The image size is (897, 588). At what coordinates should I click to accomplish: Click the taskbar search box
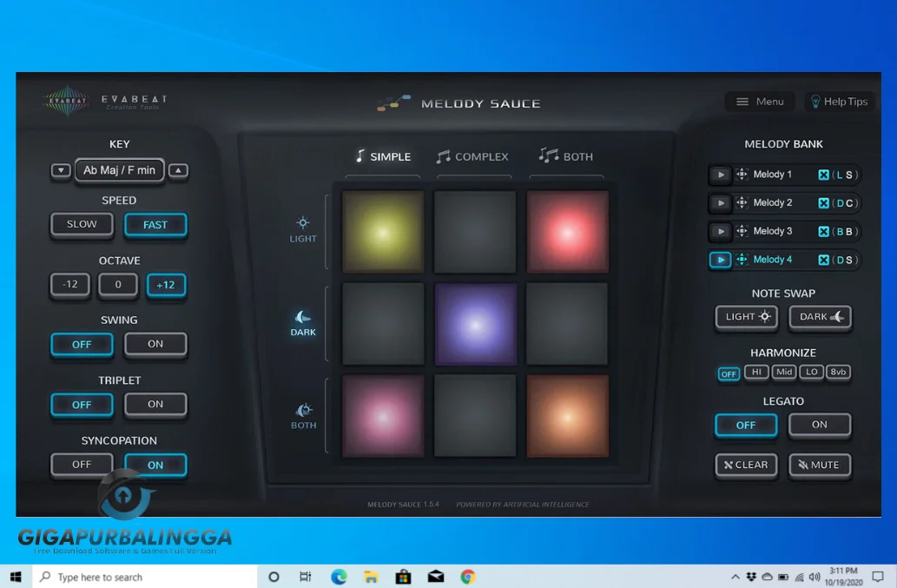click(x=145, y=577)
